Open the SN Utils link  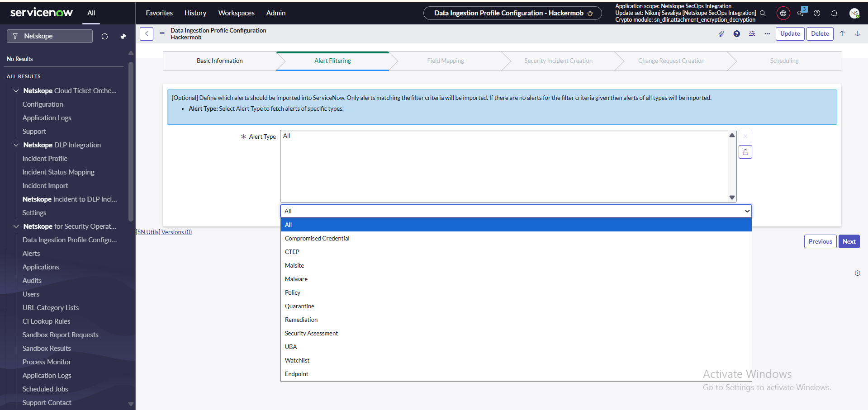point(148,232)
